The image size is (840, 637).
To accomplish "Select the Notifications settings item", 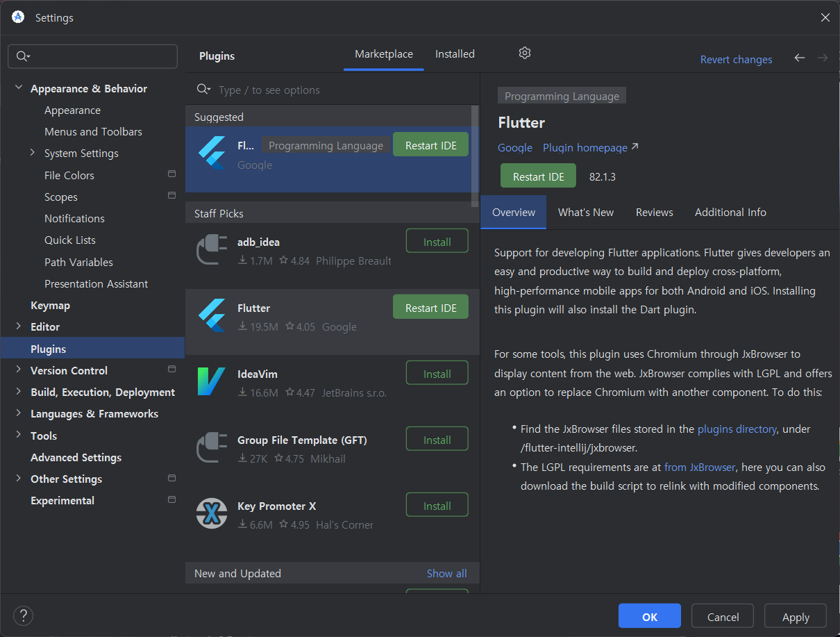I will [74, 218].
